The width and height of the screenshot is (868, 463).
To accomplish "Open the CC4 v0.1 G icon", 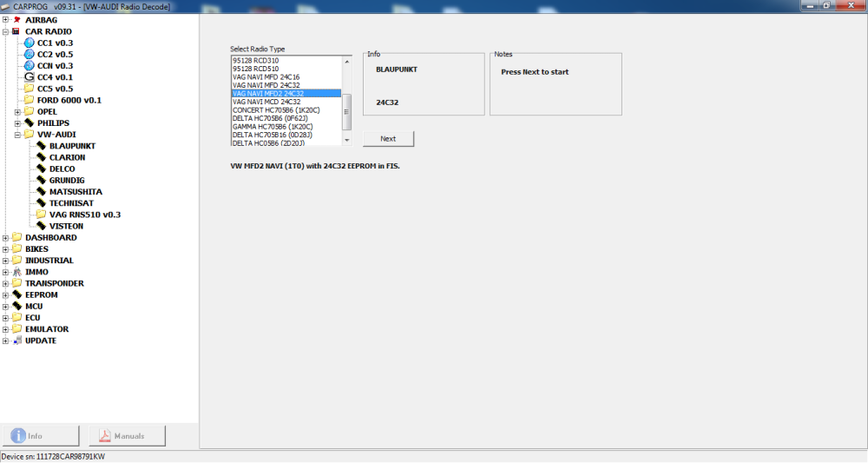I will [30, 77].
